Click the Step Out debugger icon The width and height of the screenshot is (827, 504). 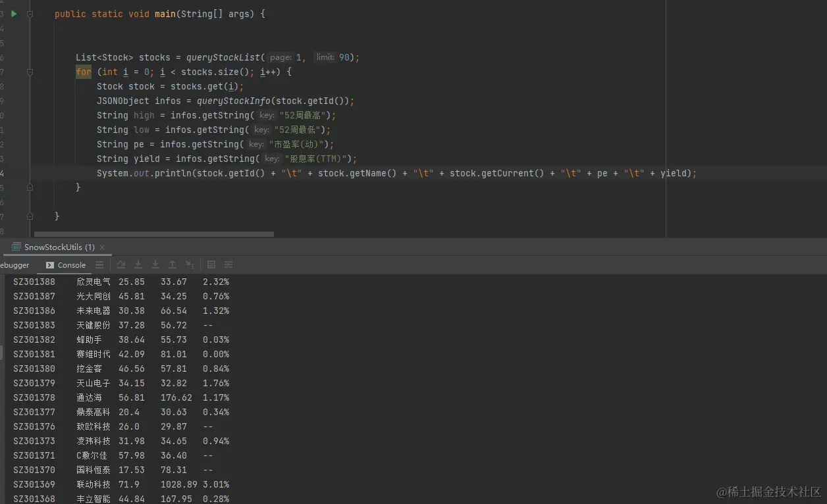(x=173, y=265)
